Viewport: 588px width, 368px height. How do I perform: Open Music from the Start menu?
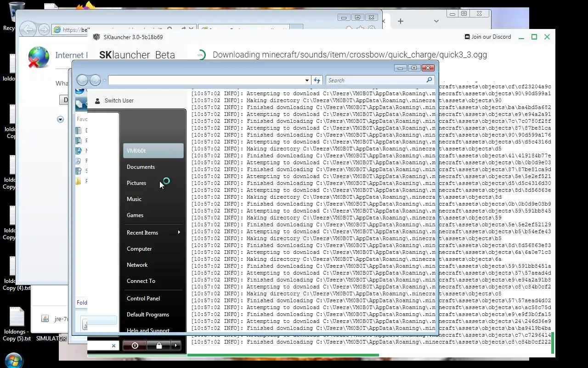pyautogui.click(x=134, y=199)
